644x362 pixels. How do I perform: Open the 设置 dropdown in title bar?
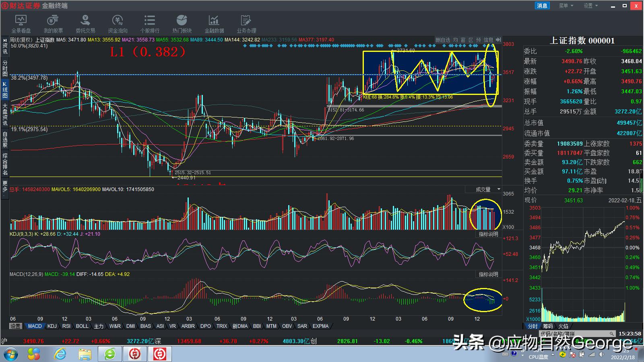(x=590, y=6)
